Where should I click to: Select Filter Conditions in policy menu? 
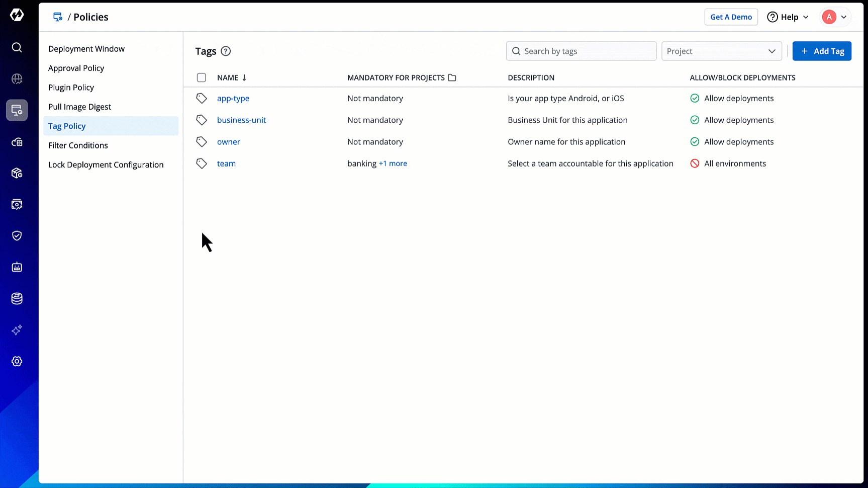[x=78, y=145]
